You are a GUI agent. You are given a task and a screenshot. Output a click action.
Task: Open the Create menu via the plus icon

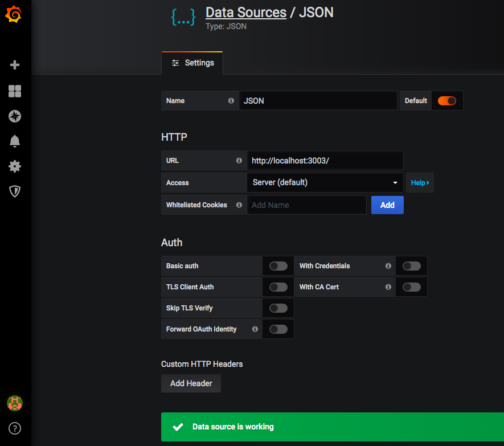click(14, 64)
